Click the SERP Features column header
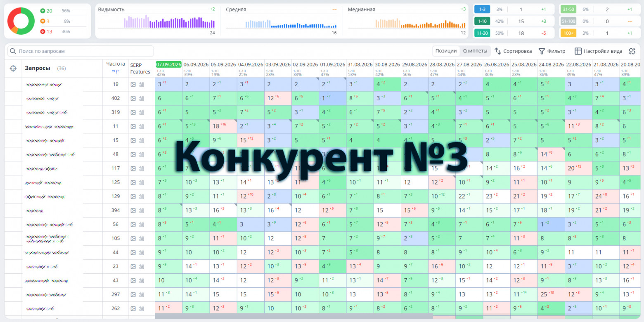 (x=140, y=69)
